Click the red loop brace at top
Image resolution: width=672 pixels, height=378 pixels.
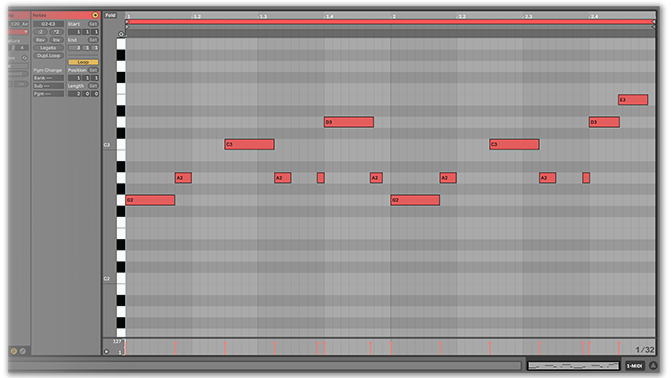click(x=390, y=21)
